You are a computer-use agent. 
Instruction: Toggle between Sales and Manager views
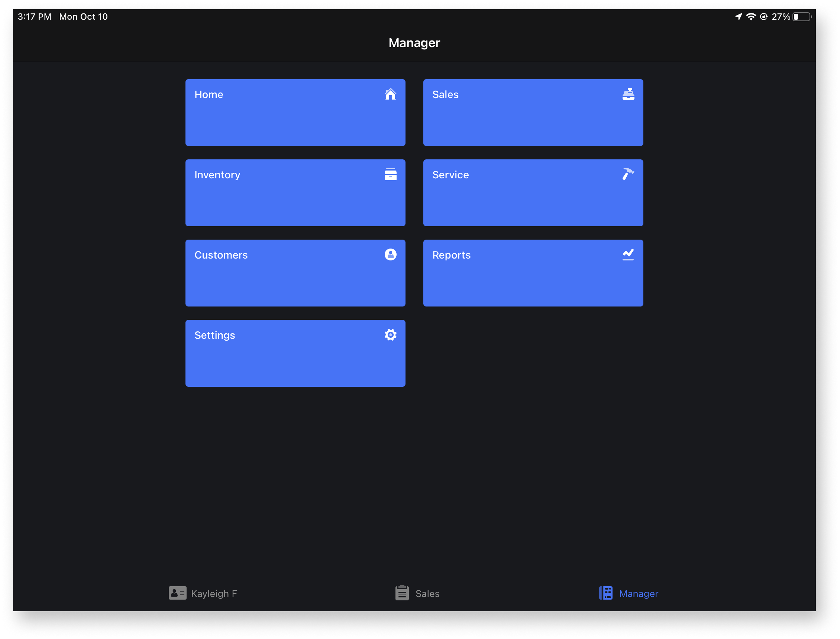click(416, 593)
